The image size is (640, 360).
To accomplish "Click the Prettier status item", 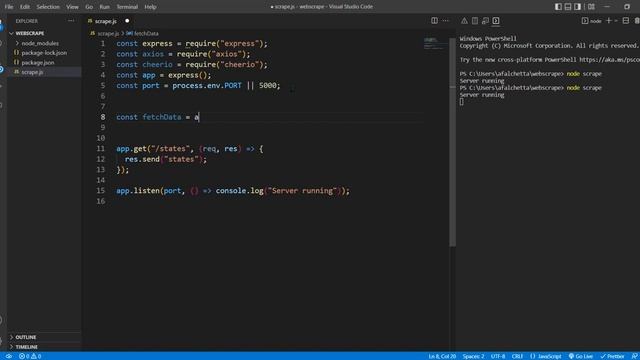I will pos(612,356).
